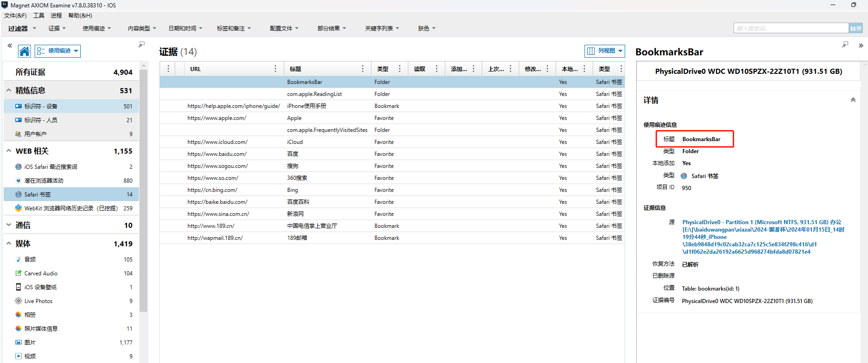
Task: Select the 新浪网 favorite row
Action: point(392,214)
